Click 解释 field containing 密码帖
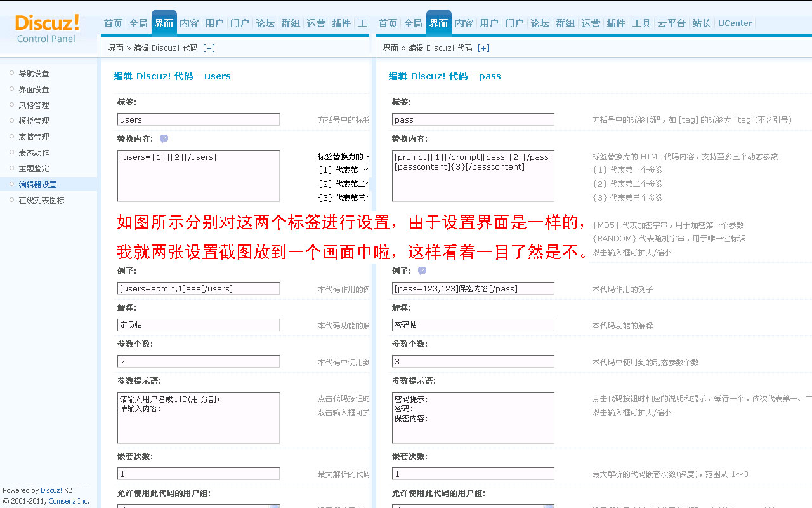This screenshot has width=812, height=508. tap(473, 325)
